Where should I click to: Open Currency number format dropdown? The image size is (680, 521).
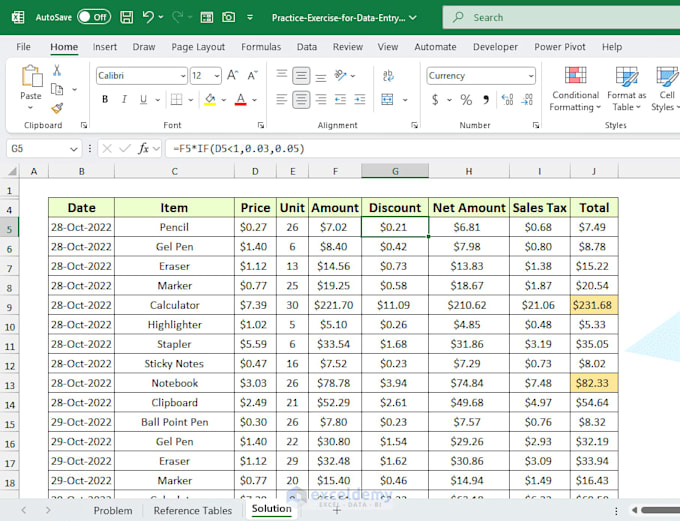point(531,76)
